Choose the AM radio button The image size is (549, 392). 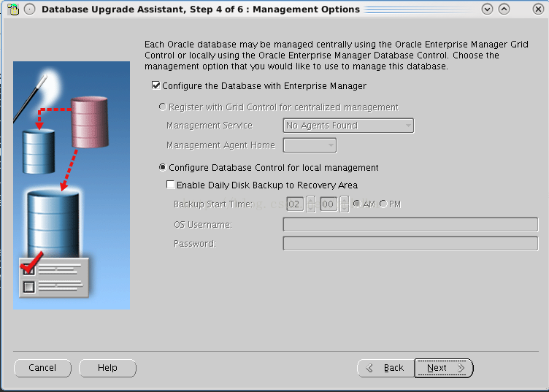357,204
